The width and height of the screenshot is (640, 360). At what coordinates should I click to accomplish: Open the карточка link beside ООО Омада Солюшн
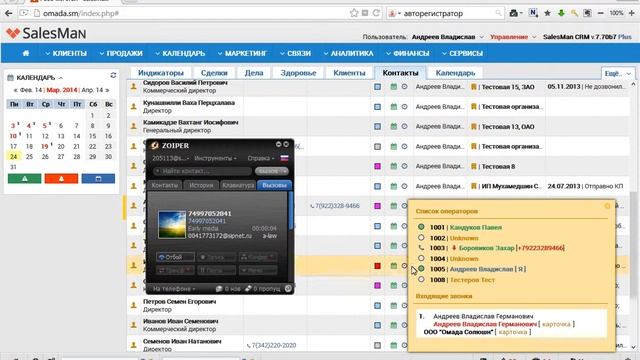513,332
